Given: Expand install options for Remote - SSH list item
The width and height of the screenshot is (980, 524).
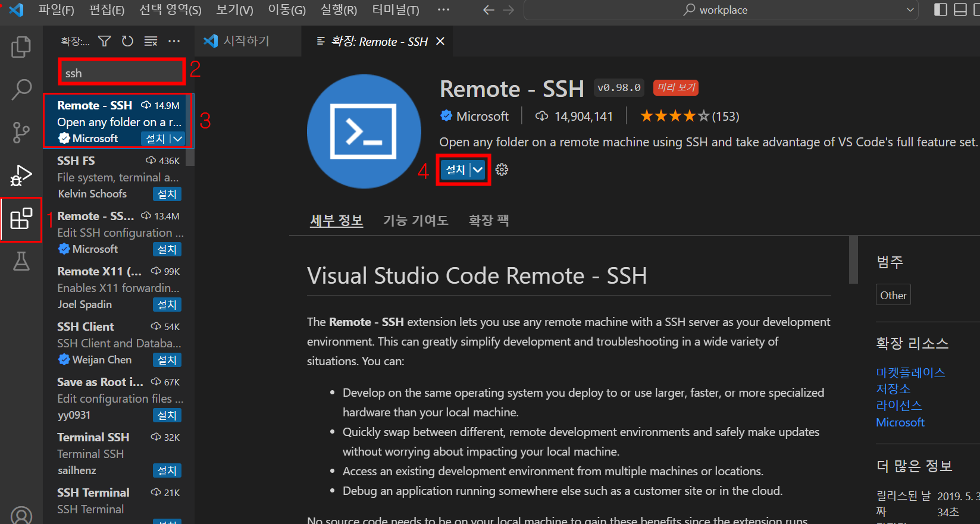Looking at the screenshot, I should click(178, 139).
